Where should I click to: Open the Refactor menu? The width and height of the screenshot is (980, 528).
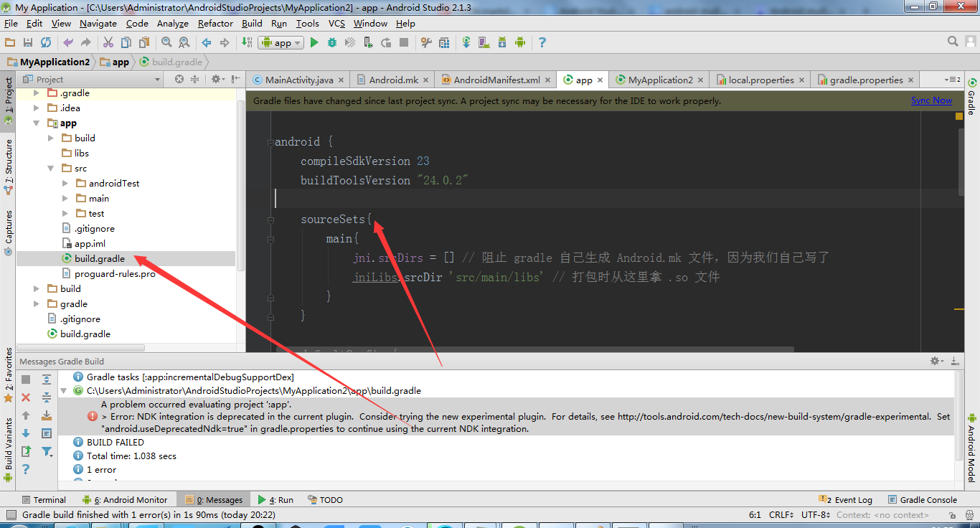click(x=215, y=24)
